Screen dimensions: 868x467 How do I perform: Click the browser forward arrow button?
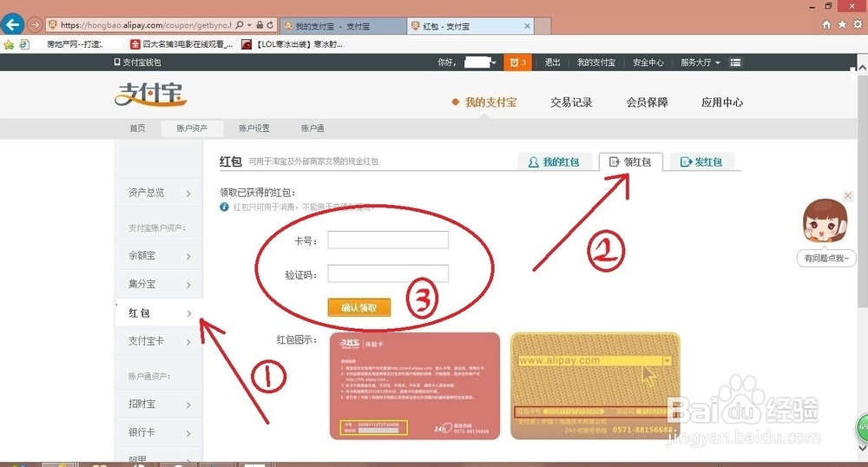35,25
